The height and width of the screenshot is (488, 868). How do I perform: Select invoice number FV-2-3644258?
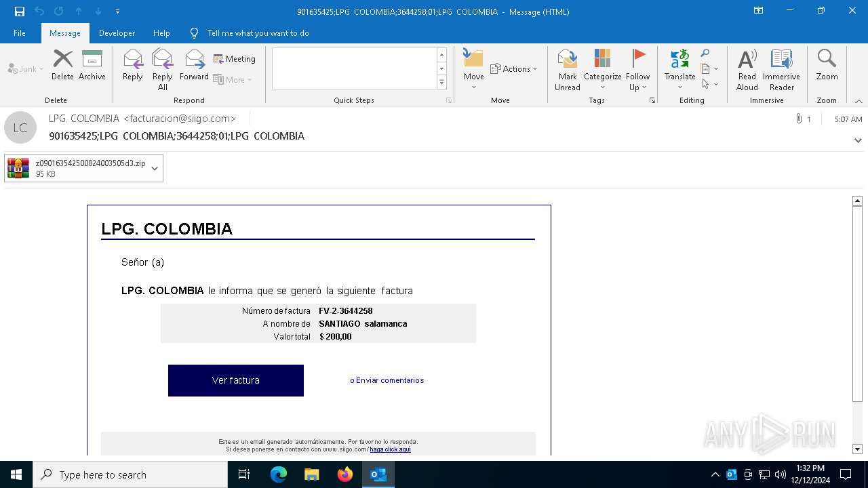click(346, 311)
